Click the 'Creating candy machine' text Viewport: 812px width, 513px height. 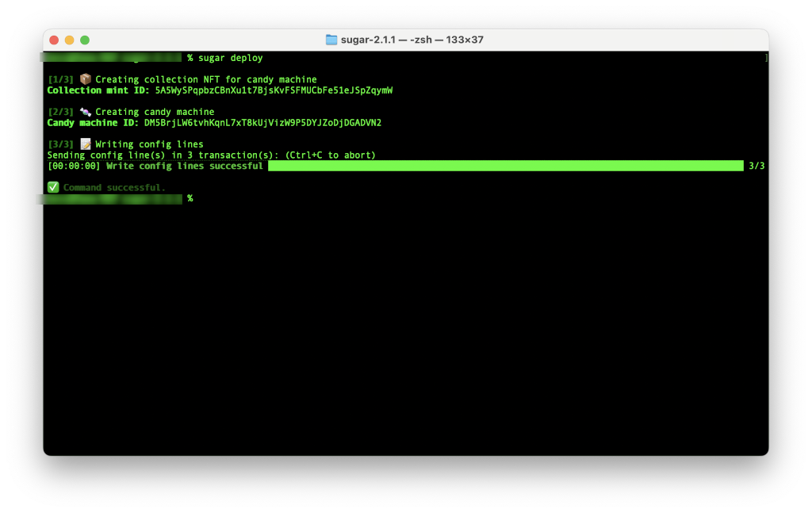155,113
